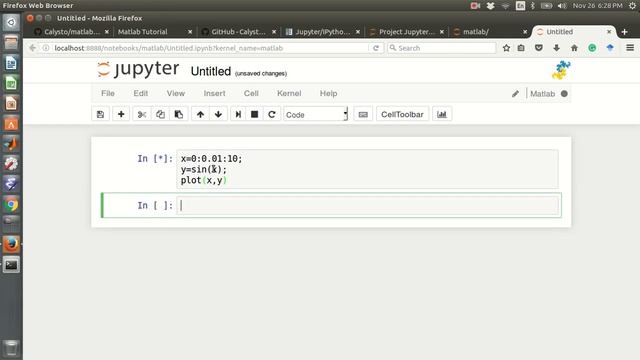Image resolution: width=640 pixels, height=360 pixels.
Task: Click the Matlab kernel name label
Action: pyautogui.click(x=542, y=94)
